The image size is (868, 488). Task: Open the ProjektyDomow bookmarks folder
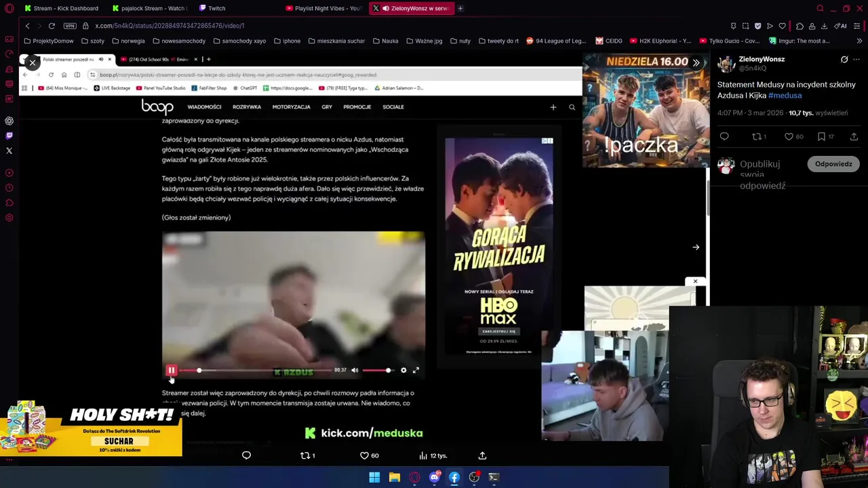pyautogui.click(x=49, y=41)
